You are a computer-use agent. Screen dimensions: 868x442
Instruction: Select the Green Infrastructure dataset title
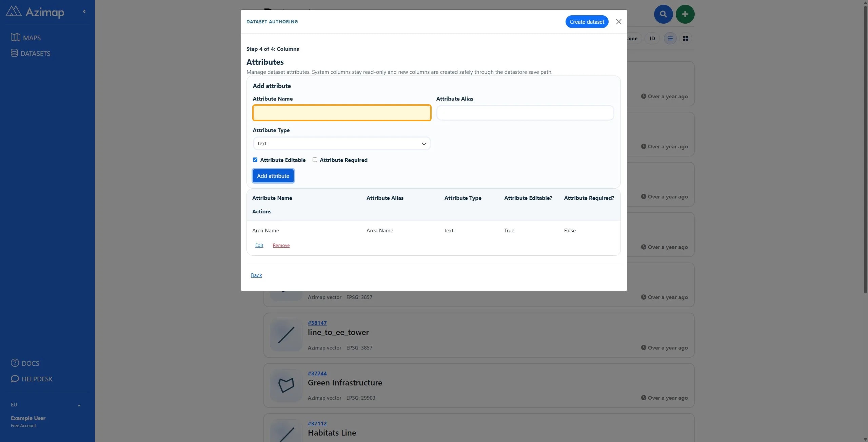(x=345, y=383)
